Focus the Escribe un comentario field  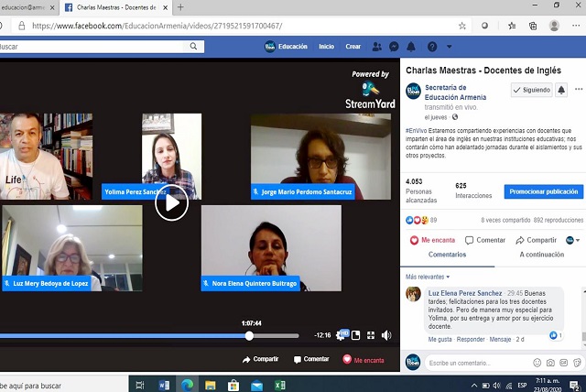(478, 363)
